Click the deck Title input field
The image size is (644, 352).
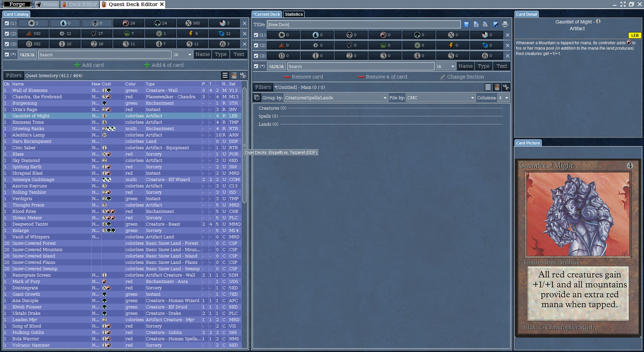[x=364, y=24]
